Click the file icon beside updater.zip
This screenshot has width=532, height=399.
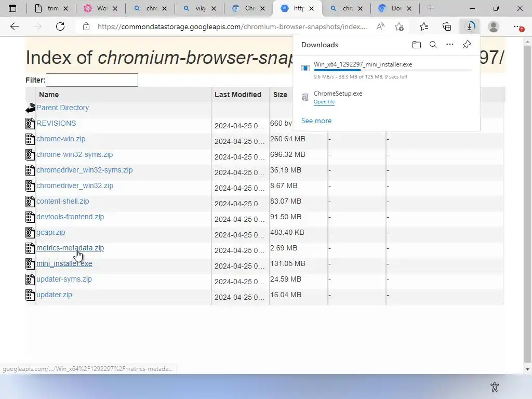(30, 295)
